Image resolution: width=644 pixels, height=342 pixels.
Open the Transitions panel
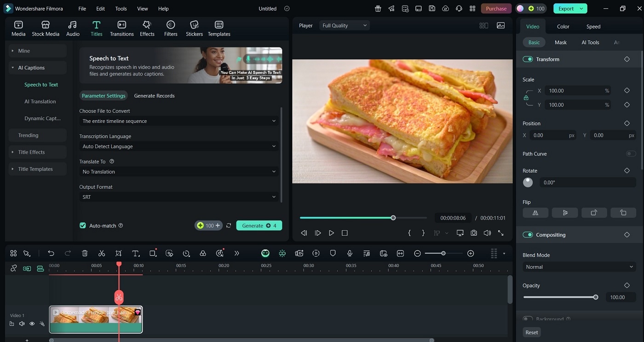(x=122, y=29)
